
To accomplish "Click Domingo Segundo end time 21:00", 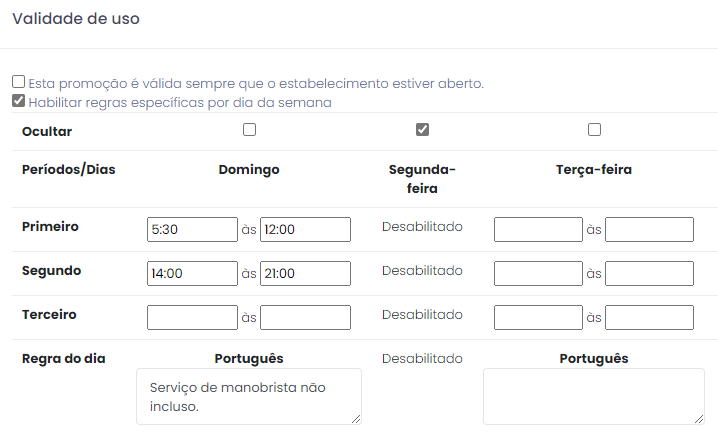I will (x=305, y=273).
